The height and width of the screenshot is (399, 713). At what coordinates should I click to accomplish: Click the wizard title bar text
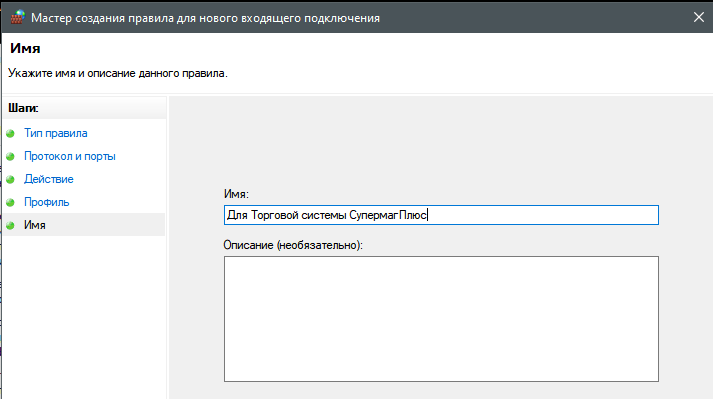tap(205, 18)
